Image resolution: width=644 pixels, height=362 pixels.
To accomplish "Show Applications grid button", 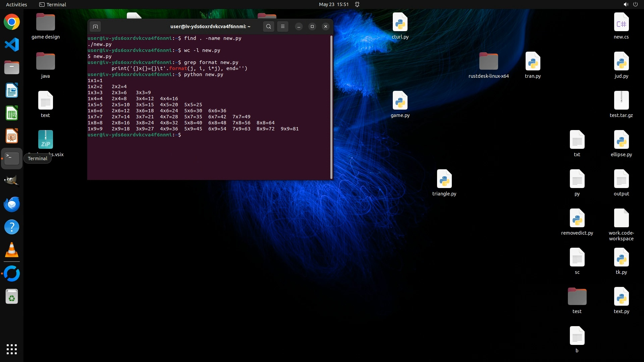I will coord(12,349).
